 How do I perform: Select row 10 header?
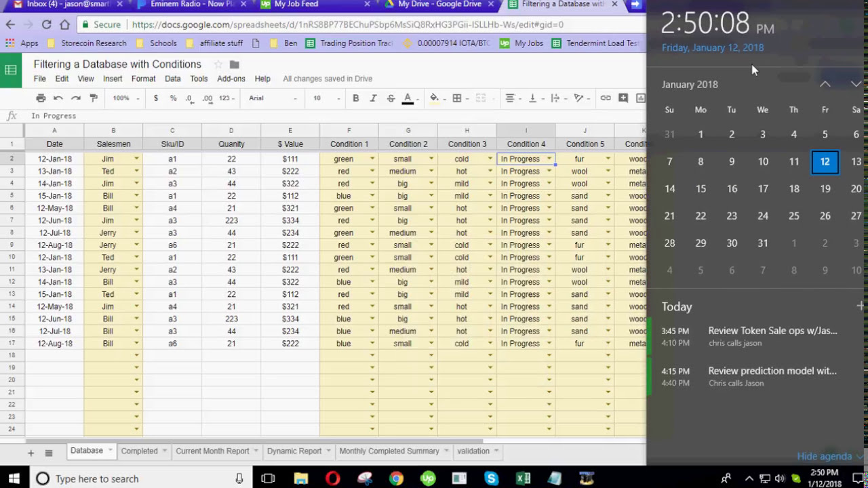coord(12,258)
